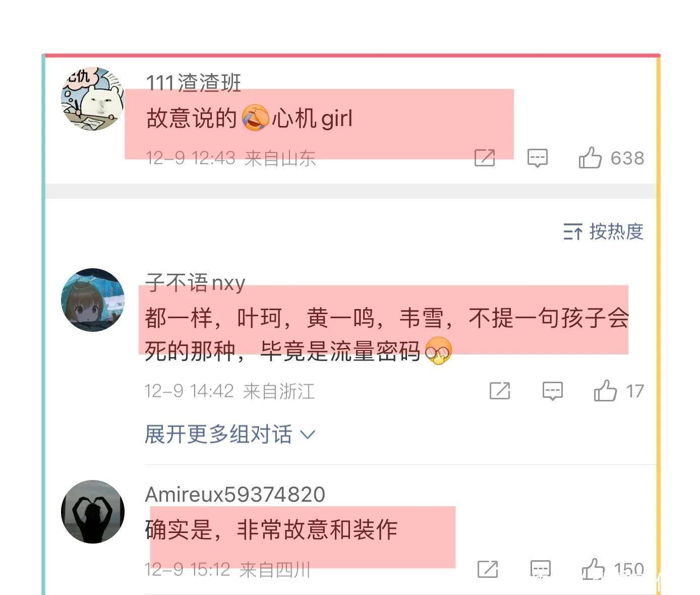Repost the Amireux59374820 comment
This screenshot has height=595, width=700.
[x=488, y=570]
